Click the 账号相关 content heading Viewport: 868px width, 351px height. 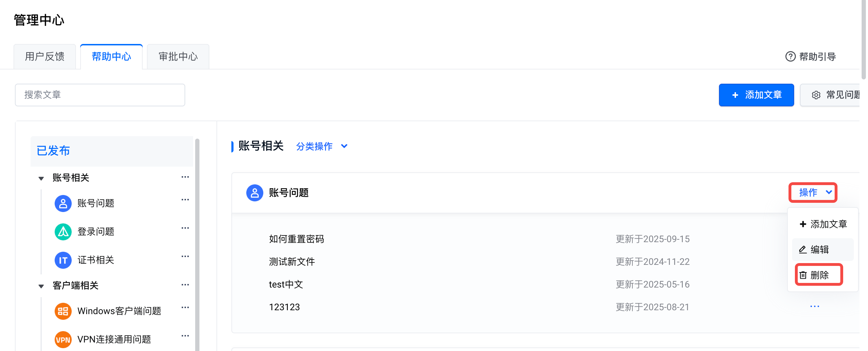tap(261, 146)
